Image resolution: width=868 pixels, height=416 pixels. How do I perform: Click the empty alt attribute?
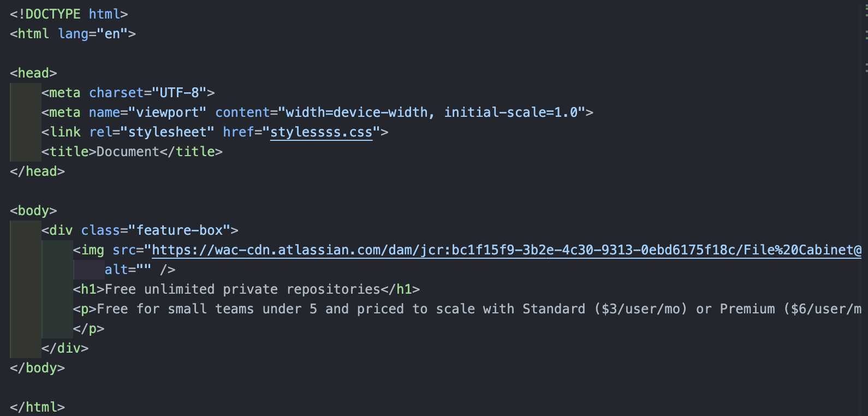tap(128, 270)
